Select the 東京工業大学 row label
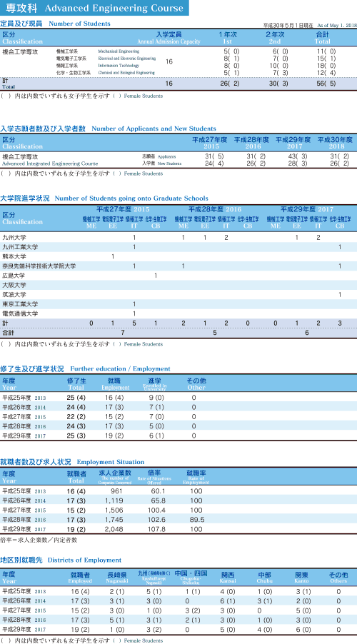Image resolution: width=357 pixels, height=644 pixels. pyautogui.click(x=20, y=304)
